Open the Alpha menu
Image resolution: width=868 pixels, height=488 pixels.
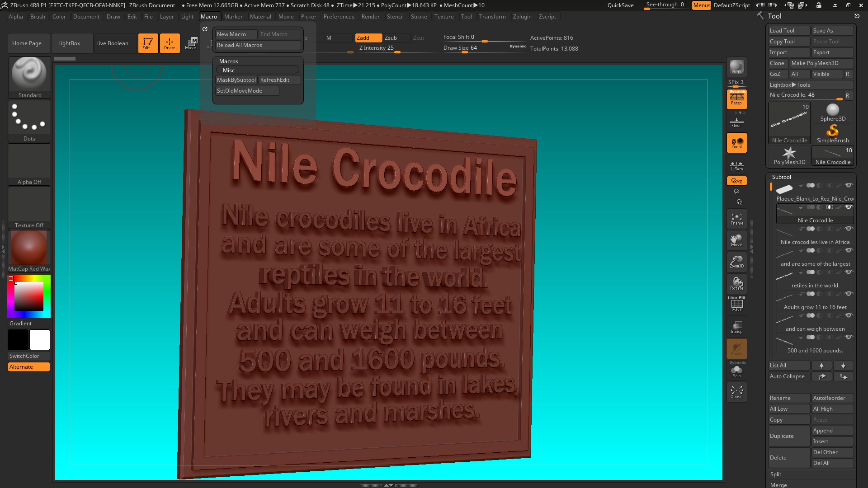tap(16, 17)
